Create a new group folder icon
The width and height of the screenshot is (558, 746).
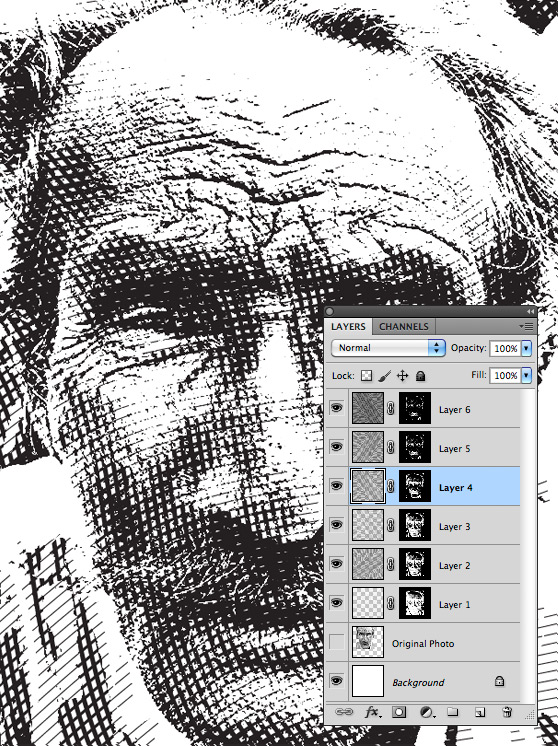pos(453,712)
